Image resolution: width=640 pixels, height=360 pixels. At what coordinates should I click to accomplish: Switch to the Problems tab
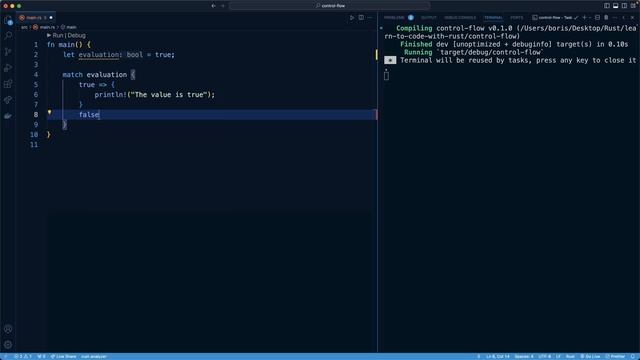point(394,18)
